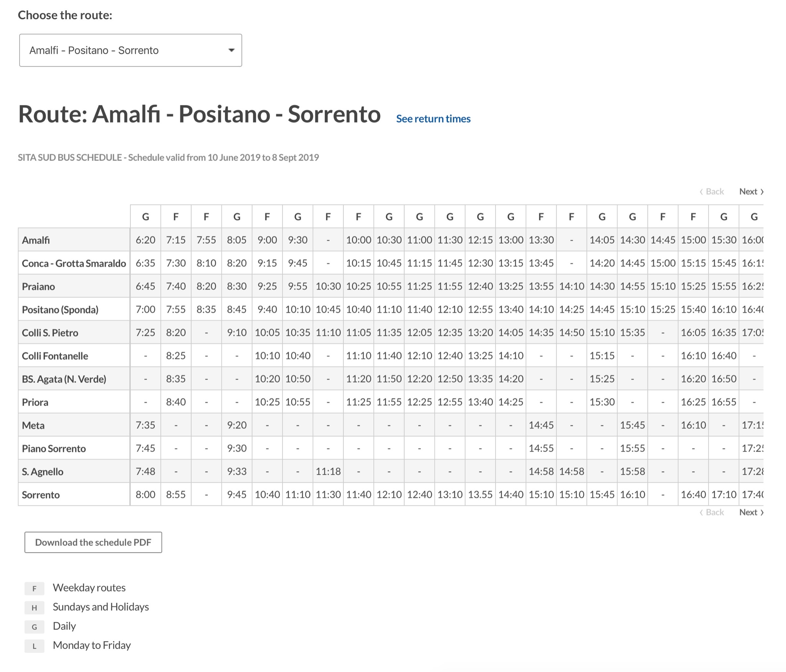Click the 11:18 S. Agnello cell
Viewport: 786px width, 672px height.
[x=328, y=471]
